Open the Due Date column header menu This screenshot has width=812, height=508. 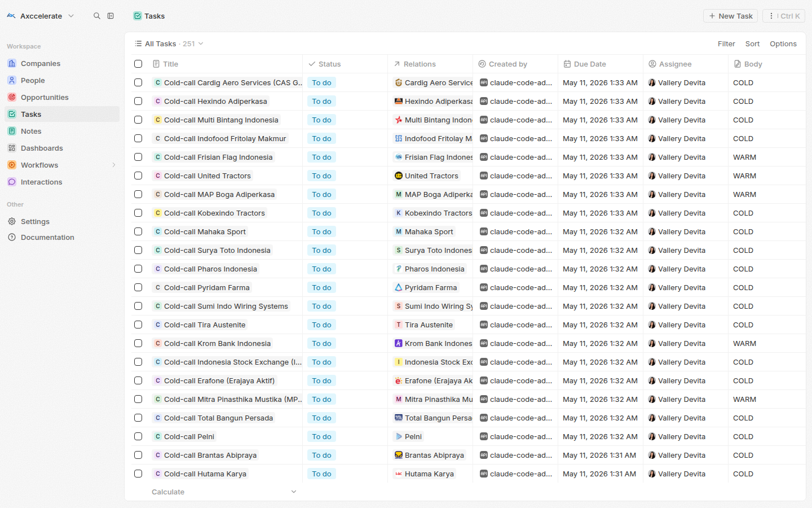coord(601,64)
